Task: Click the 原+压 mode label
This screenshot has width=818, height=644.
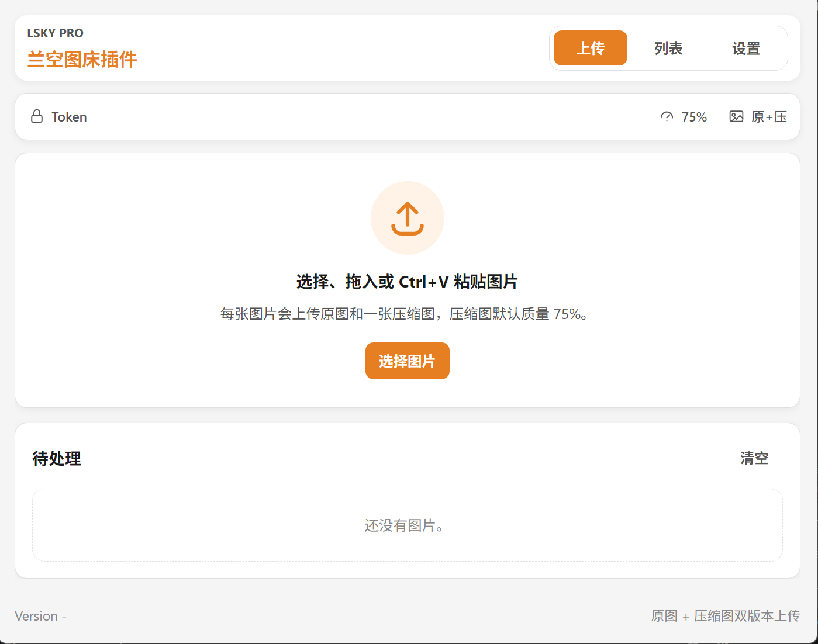Action: pyautogui.click(x=769, y=117)
